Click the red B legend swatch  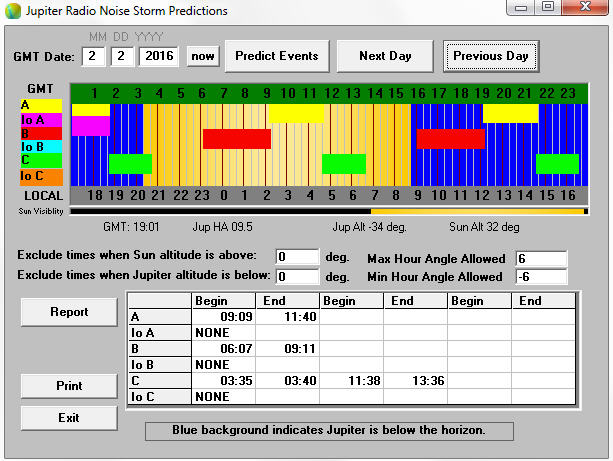click(x=41, y=133)
